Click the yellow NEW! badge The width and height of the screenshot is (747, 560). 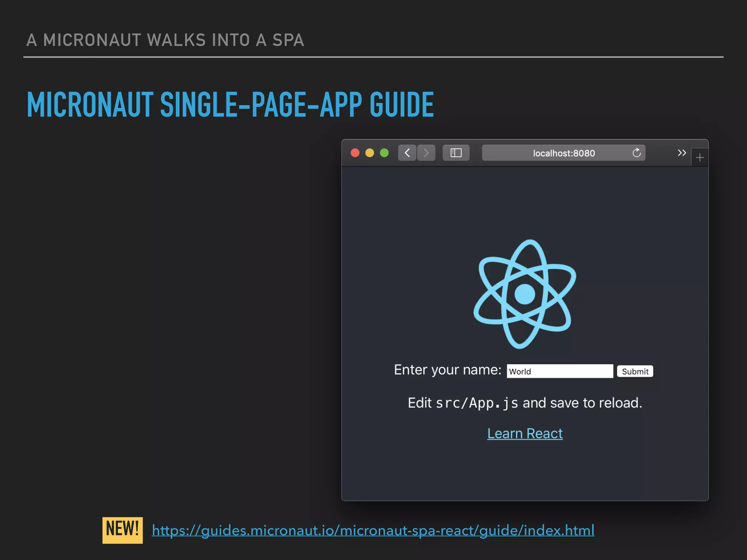[123, 530]
